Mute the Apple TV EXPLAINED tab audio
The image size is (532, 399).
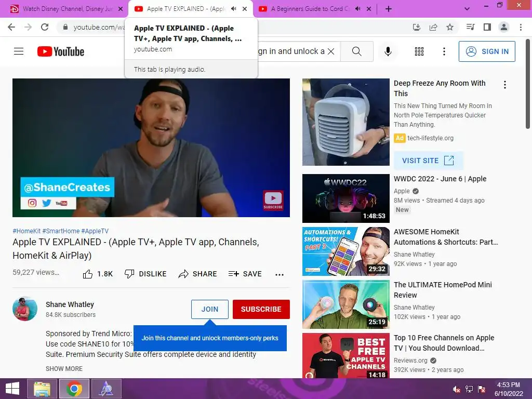(x=233, y=9)
